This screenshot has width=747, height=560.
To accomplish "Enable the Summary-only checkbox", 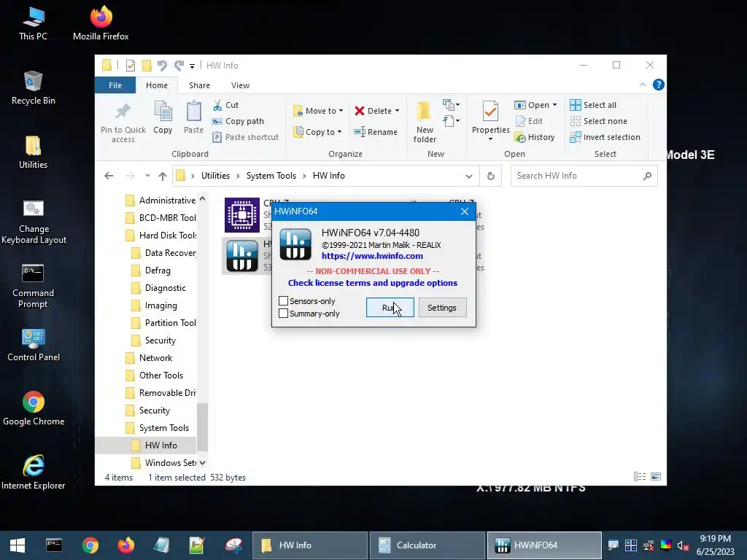I will pyautogui.click(x=284, y=314).
